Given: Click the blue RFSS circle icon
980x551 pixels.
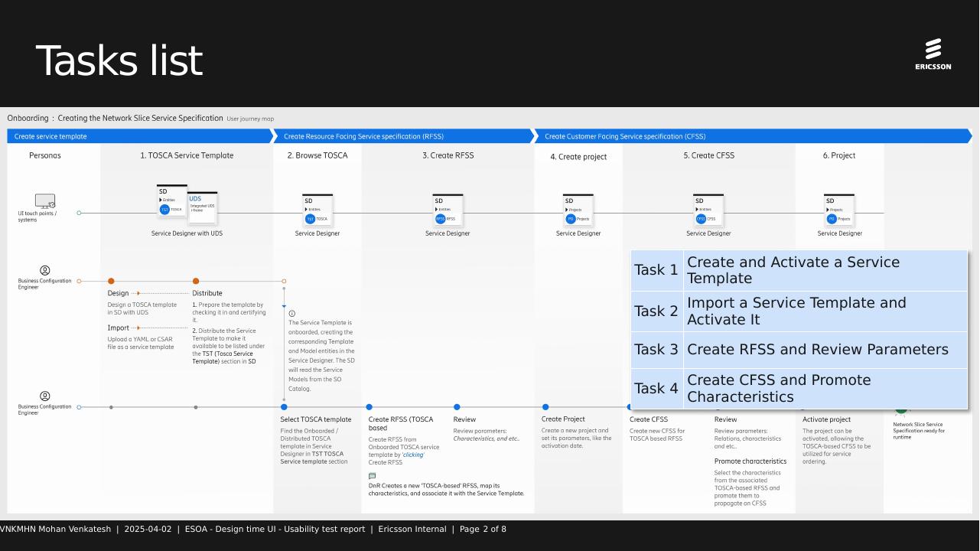Looking at the screenshot, I should coord(441,218).
